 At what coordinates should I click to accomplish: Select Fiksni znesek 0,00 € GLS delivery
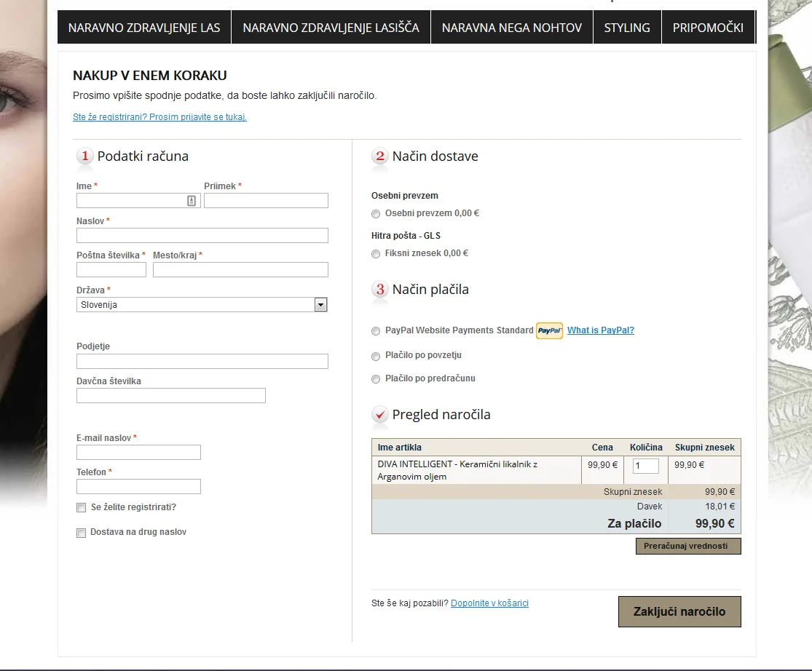(x=376, y=253)
